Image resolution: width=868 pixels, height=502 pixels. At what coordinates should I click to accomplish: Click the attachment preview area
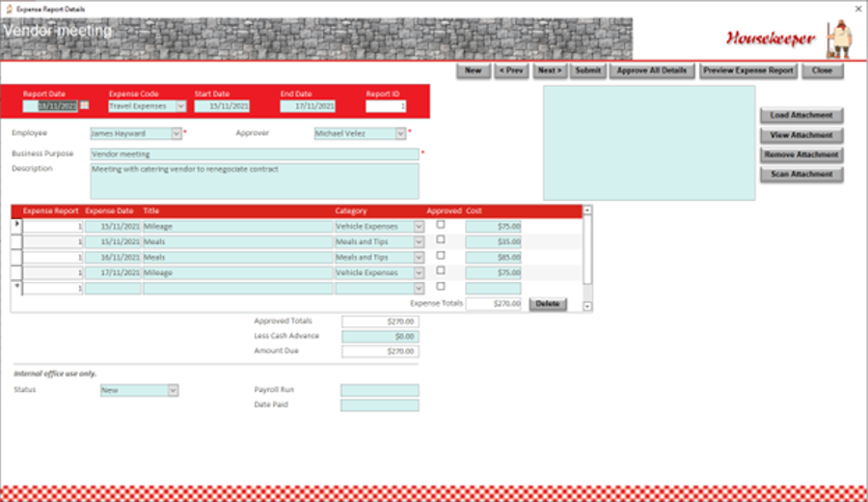pos(649,143)
